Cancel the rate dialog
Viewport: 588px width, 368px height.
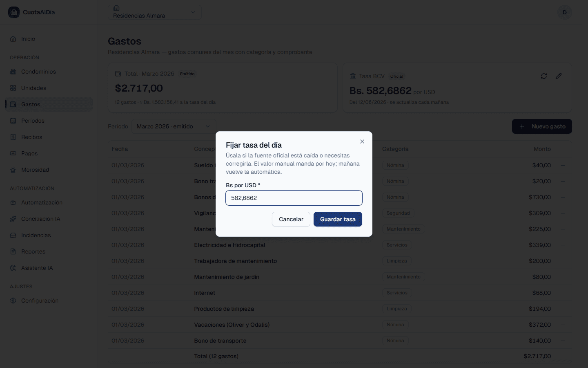pos(291,219)
